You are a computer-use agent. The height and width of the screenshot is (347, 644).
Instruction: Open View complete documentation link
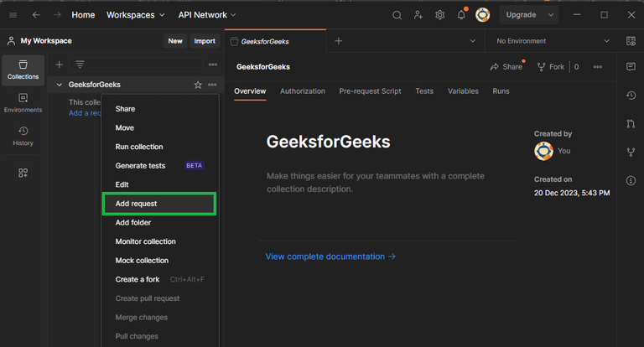[x=330, y=256]
